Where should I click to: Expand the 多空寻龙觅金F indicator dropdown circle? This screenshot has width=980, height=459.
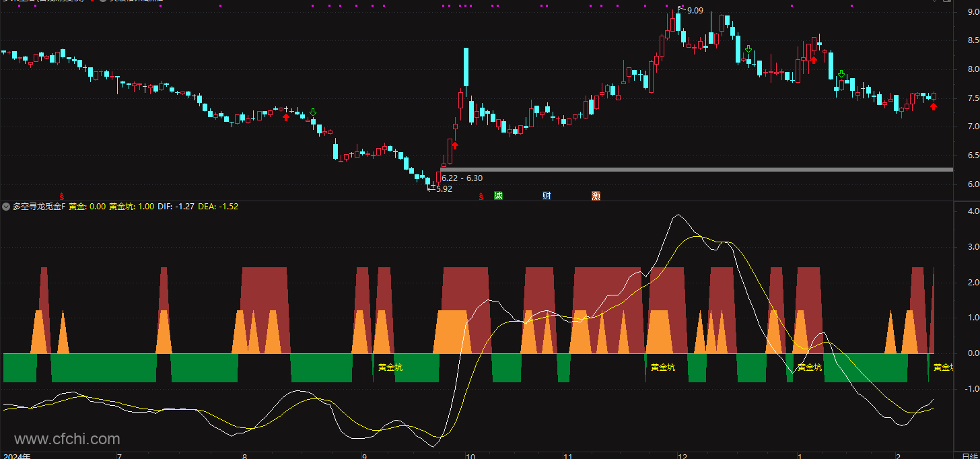point(7,207)
